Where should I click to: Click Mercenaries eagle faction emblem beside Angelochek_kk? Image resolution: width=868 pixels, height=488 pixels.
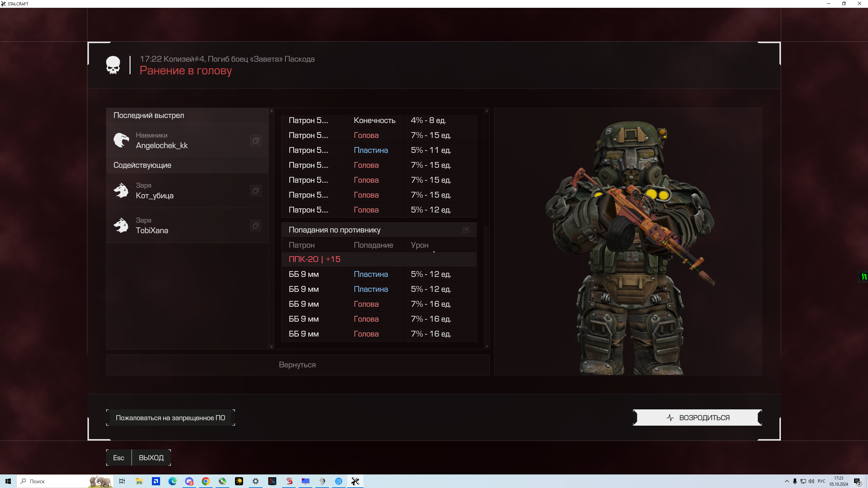[x=121, y=140]
